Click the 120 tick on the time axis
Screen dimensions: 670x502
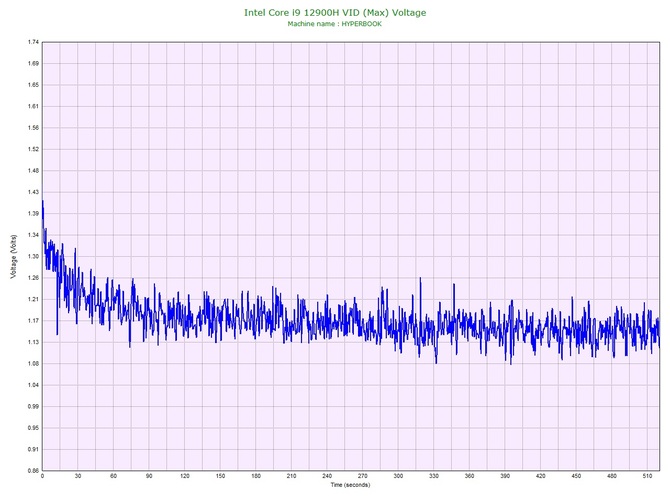pos(185,476)
